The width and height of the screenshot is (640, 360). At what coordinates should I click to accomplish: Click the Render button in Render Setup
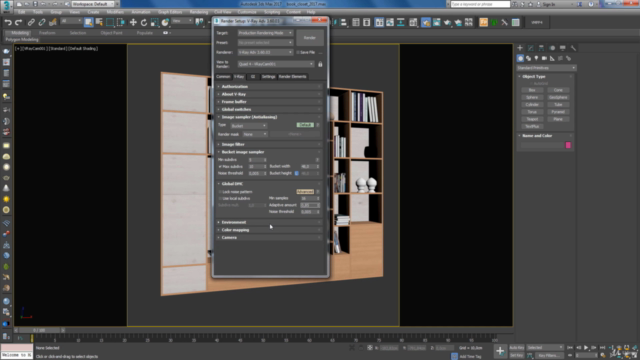pos(310,38)
